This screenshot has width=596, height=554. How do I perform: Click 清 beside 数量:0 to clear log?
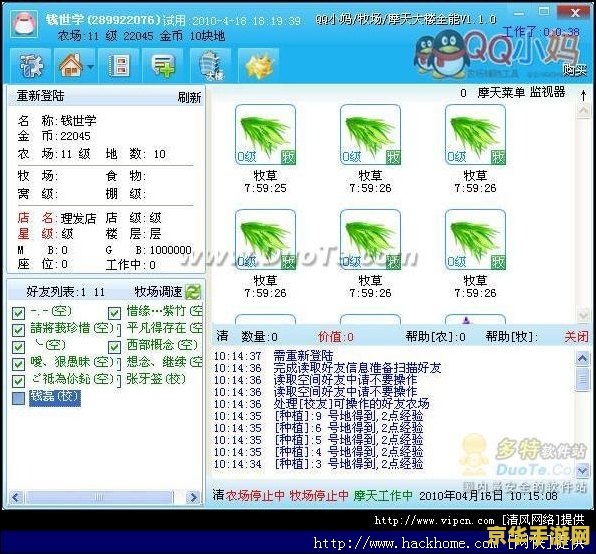tap(222, 336)
